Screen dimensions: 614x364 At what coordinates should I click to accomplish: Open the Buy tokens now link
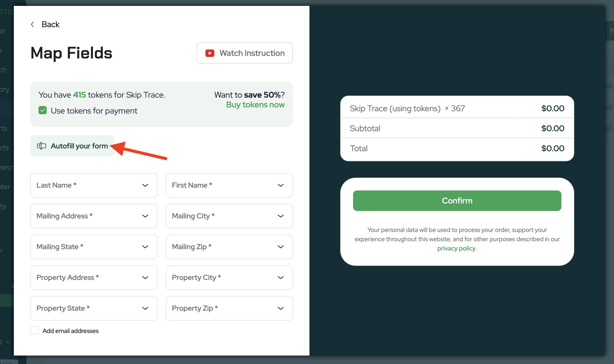255,105
